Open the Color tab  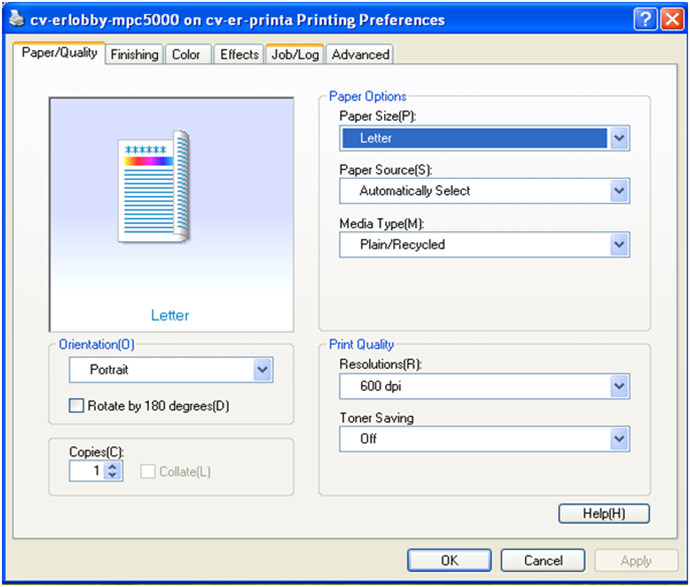(x=186, y=55)
